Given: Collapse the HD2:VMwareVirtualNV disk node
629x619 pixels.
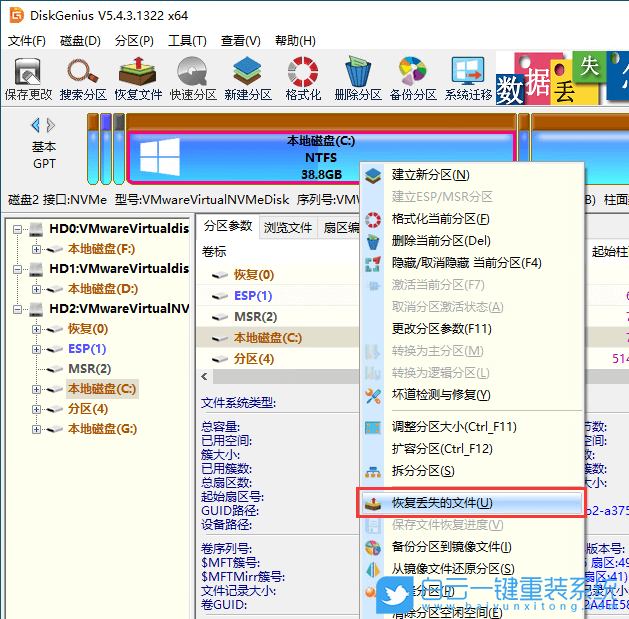Looking at the screenshot, I should 19,309.
